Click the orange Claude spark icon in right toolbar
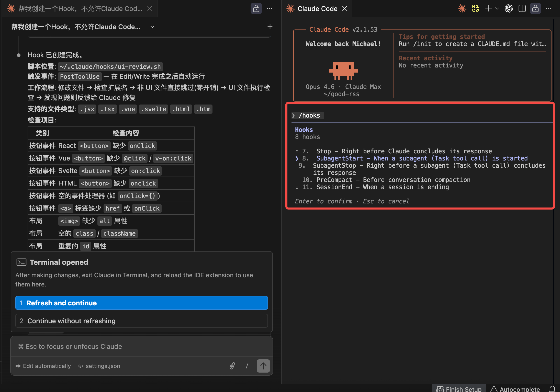The width and height of the screenshot is (560, 392). [462, 9]
